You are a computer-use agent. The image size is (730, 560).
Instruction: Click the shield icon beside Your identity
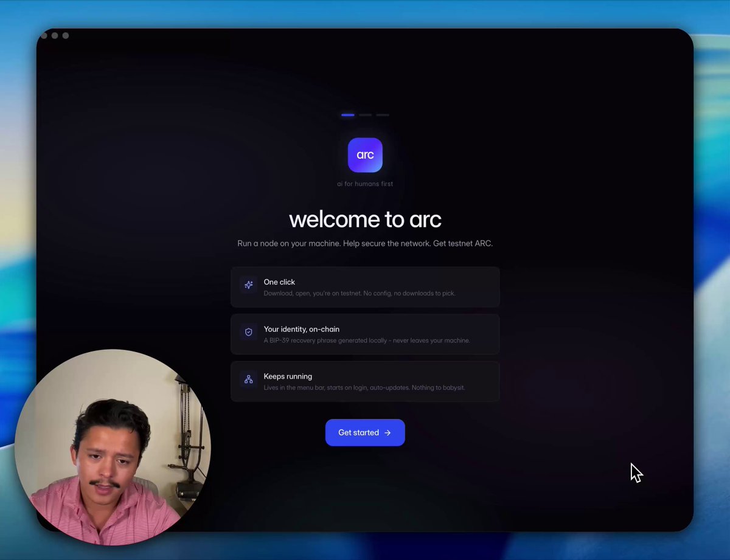tap(248, 332)
